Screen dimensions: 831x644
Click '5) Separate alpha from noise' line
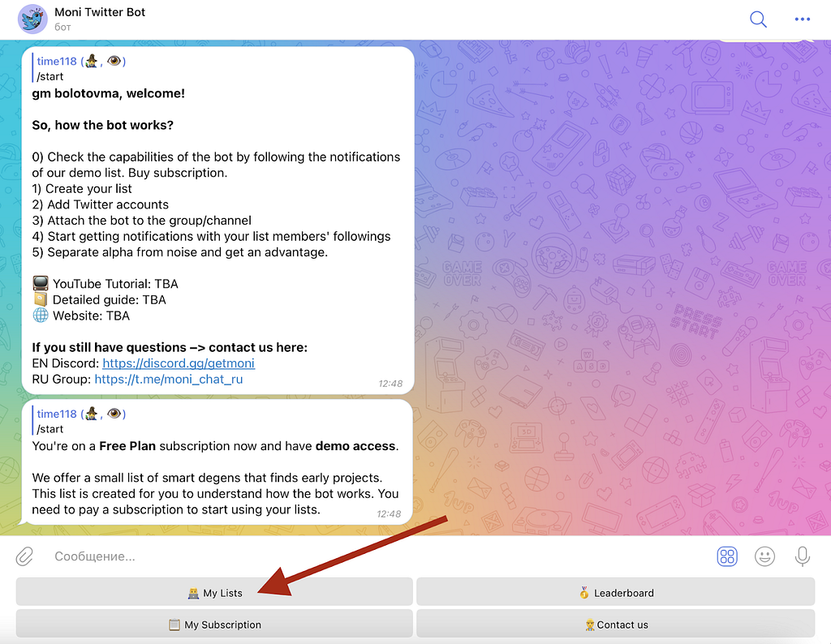179,252
